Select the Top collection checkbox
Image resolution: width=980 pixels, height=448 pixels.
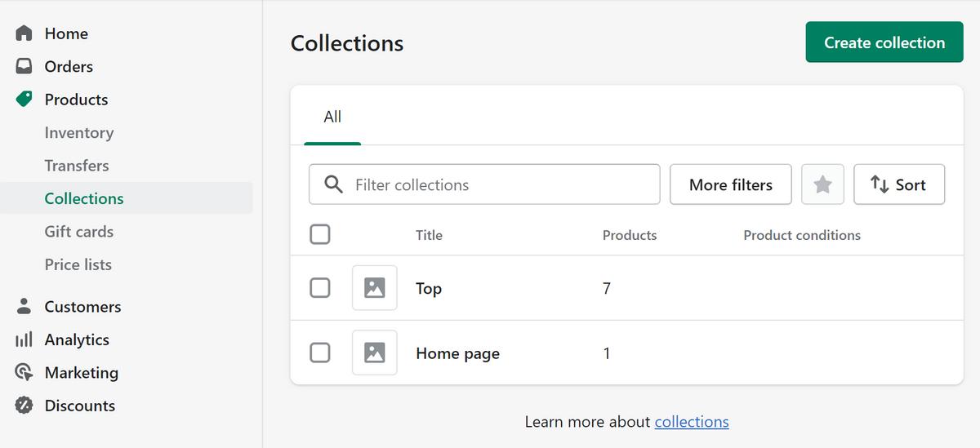[x=320, y=287]
